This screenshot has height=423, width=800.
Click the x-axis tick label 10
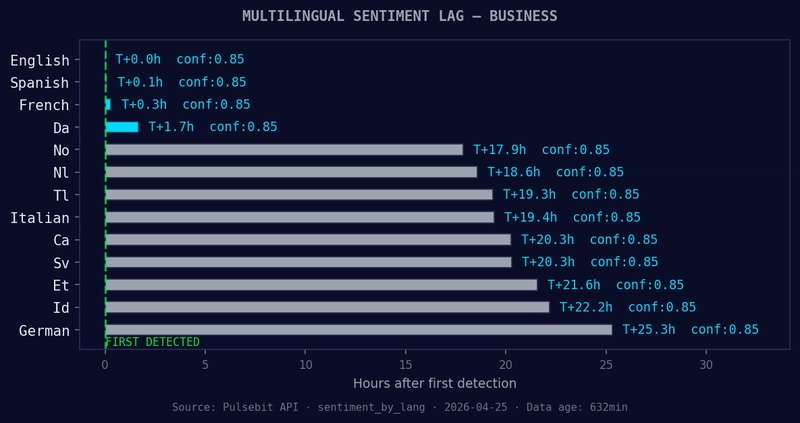(305, 365)
